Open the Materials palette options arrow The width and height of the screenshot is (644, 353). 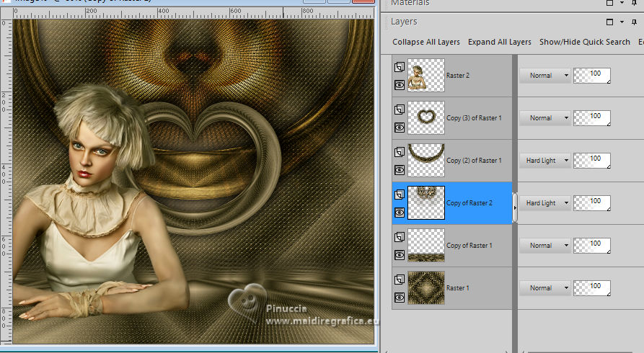tap(622, 2)
